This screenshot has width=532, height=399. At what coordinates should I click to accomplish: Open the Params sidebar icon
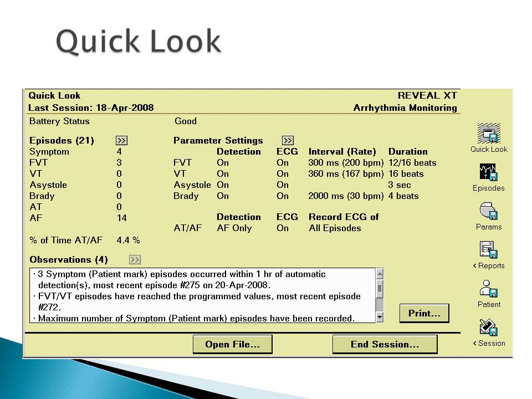coord(488,211)
